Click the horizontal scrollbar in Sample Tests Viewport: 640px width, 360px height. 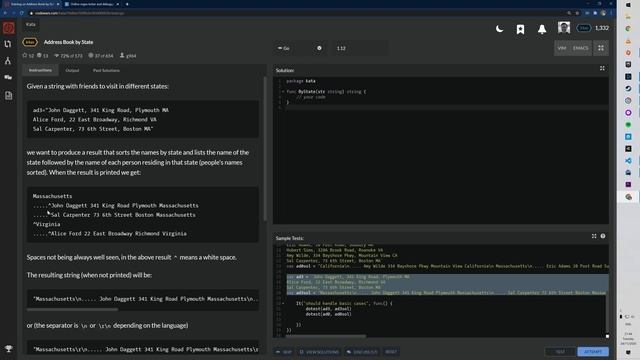(326, 336)
